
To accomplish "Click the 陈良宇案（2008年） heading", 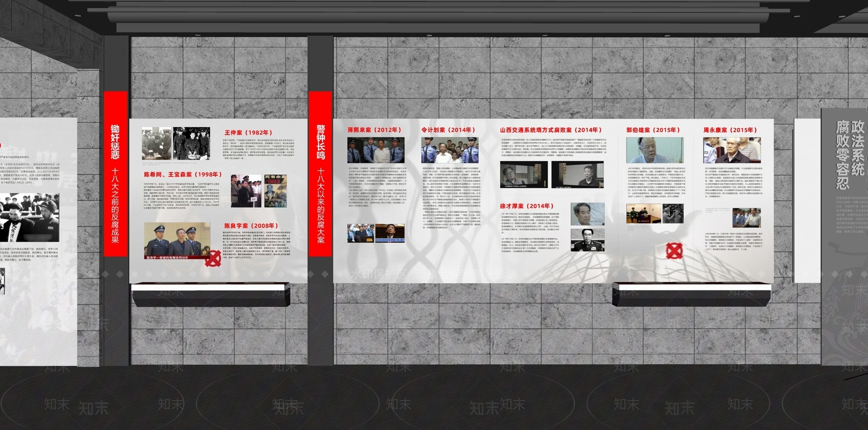I will coord(251,225).
